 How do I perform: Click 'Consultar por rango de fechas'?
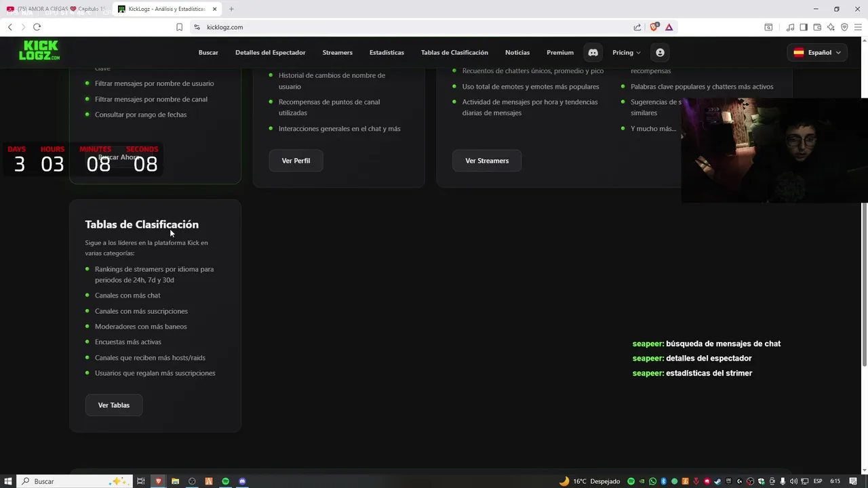click(x=140, y=115)
